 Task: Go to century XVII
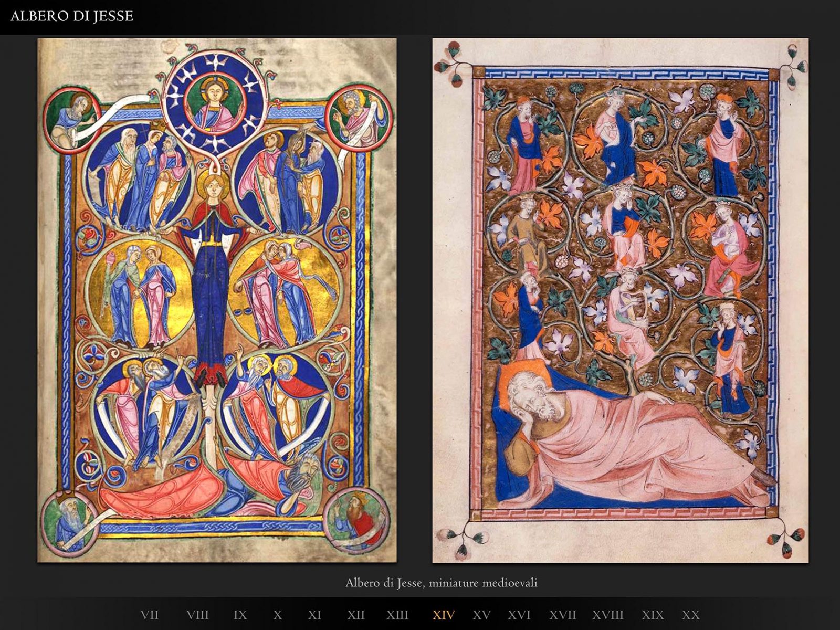[563, 615]
